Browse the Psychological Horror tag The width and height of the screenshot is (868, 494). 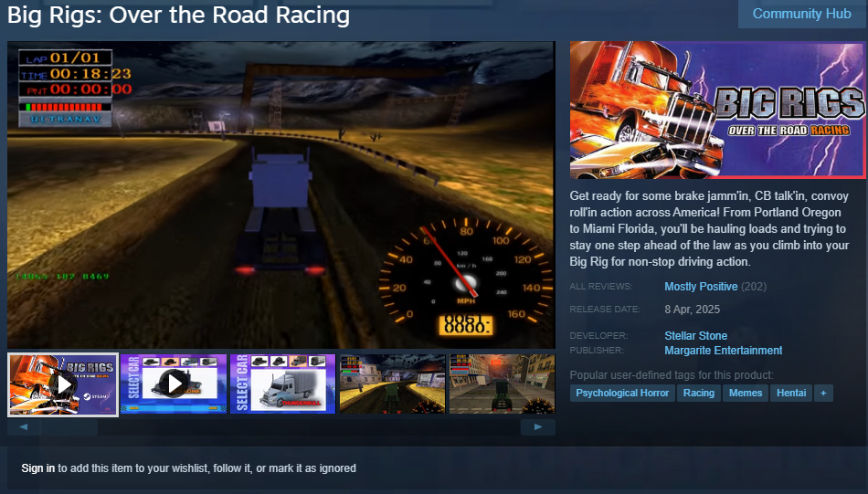pyautogui.click(x=622, y=394)
